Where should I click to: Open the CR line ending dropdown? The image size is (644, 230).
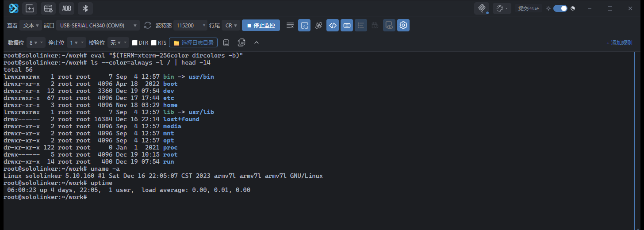231,25
